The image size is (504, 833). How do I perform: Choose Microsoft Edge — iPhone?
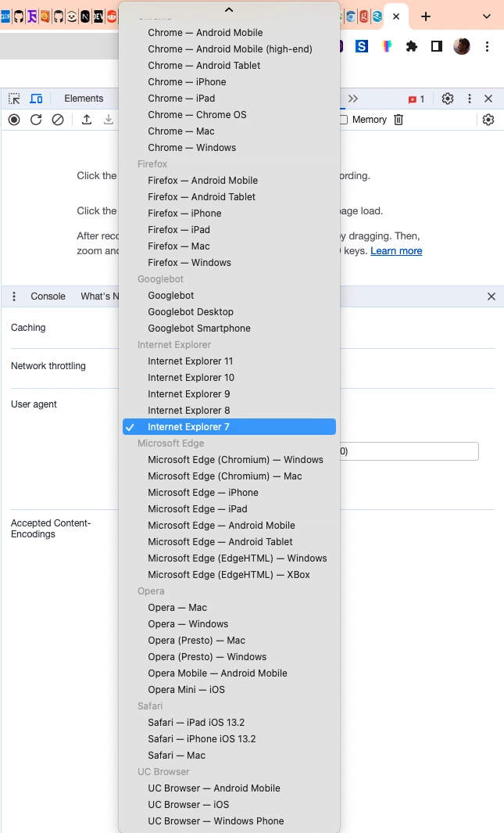coord(229,493)
